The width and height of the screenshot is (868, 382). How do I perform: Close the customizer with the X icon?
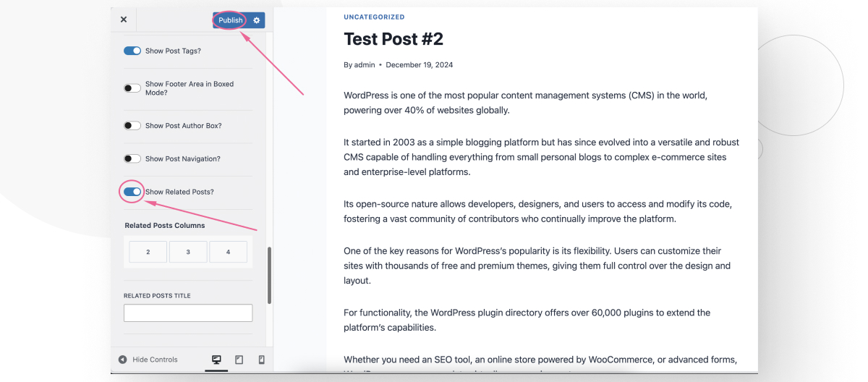click(124, 20)
